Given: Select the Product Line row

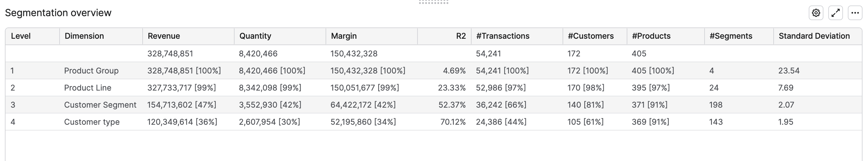Looking at the screenshot, I should (88, 88).
